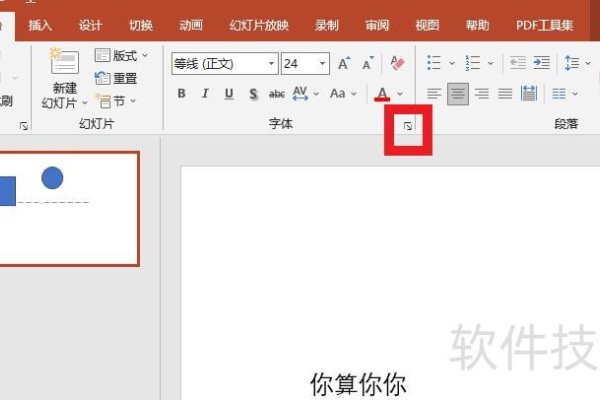Switch to the 视图 tab
The width and height of the screenshot is (600, 400).
(x=427, y=25)
